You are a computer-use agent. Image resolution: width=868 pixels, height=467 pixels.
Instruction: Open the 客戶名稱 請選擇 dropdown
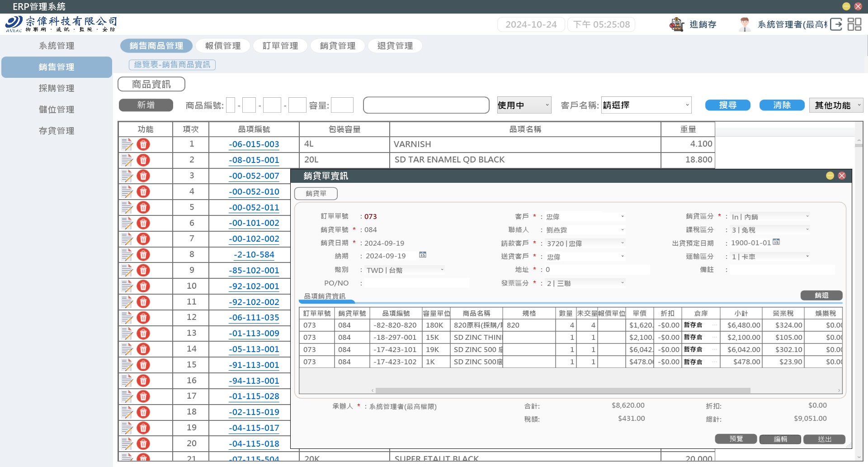coord(646,105)
